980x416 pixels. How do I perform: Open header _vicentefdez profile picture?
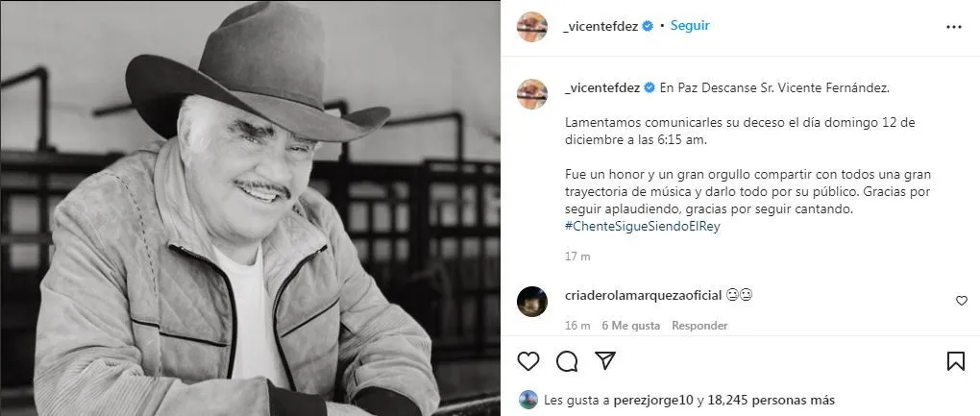[x=532, y=27]
